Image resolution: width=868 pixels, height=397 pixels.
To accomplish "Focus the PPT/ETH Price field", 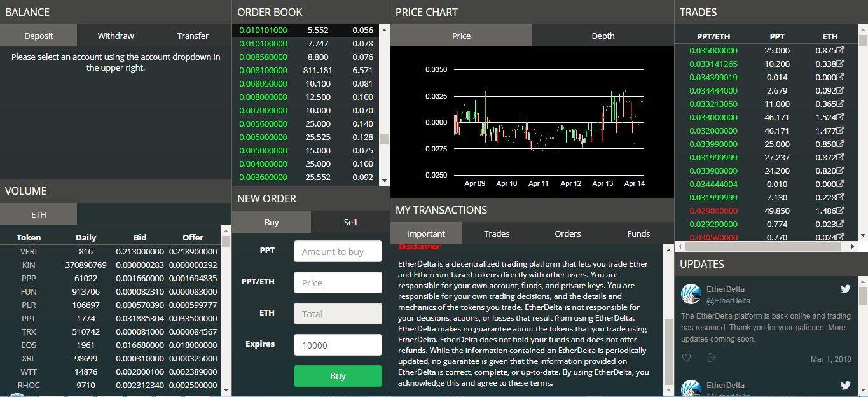I will (x=338, y=282).
